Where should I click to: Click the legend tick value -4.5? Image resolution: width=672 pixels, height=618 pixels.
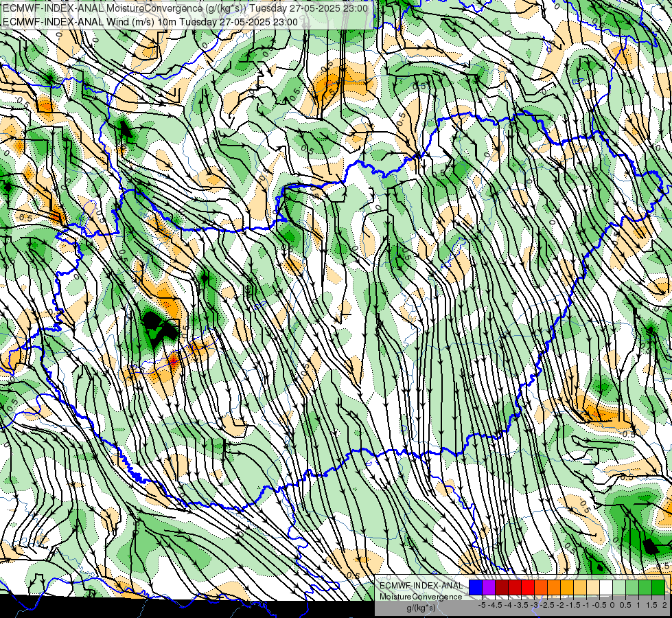(496, 605)
